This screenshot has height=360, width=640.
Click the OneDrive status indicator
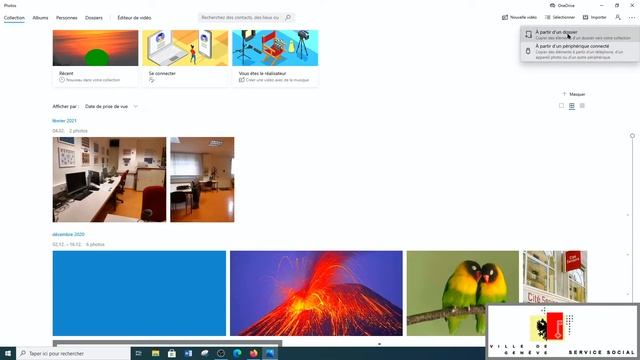(562, 5)
